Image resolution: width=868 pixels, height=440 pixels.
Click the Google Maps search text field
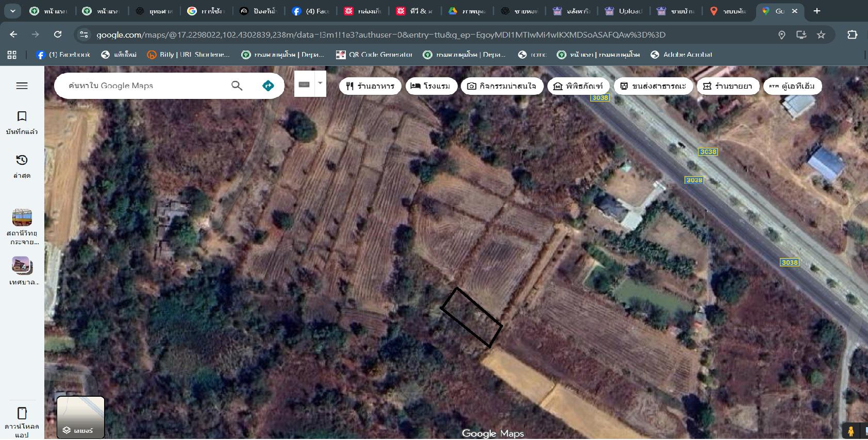[x=144, y=86]
